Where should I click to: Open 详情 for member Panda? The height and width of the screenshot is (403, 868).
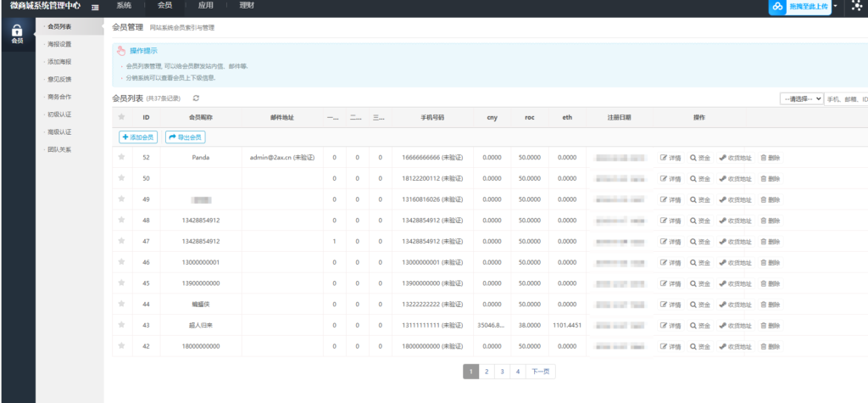point(670,157)
